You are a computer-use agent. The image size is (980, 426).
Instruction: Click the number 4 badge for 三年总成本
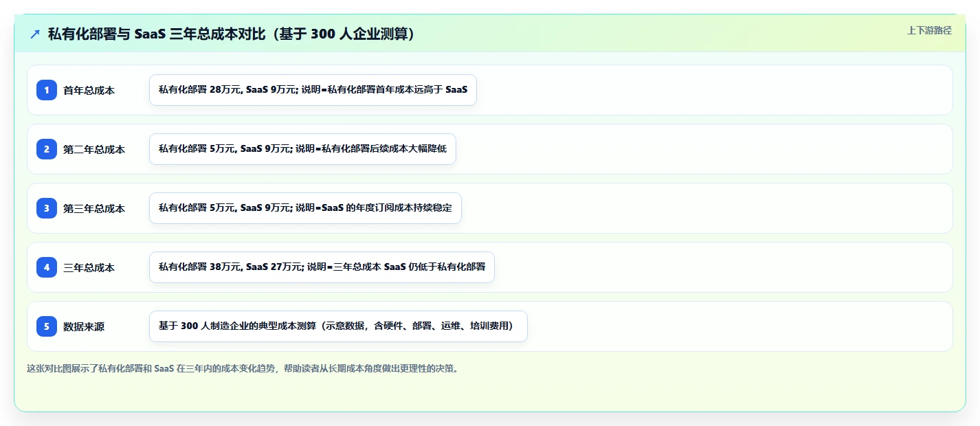coord(47,267)
